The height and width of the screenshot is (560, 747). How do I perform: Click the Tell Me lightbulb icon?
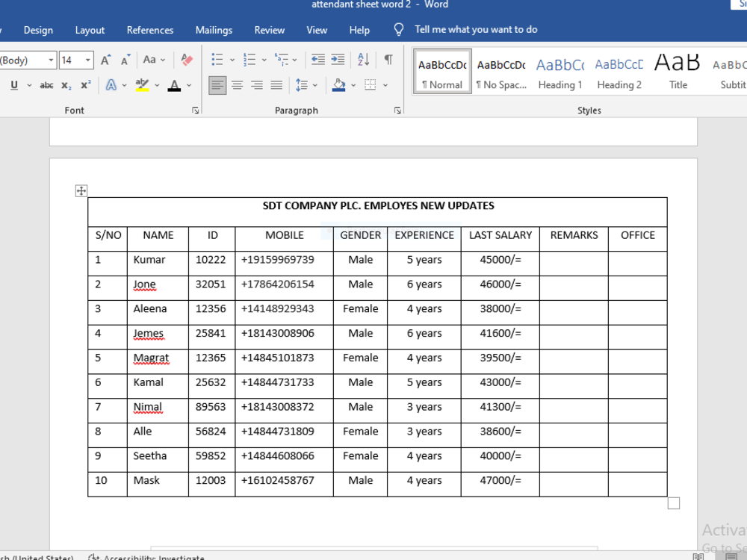(x=399, y=30)
